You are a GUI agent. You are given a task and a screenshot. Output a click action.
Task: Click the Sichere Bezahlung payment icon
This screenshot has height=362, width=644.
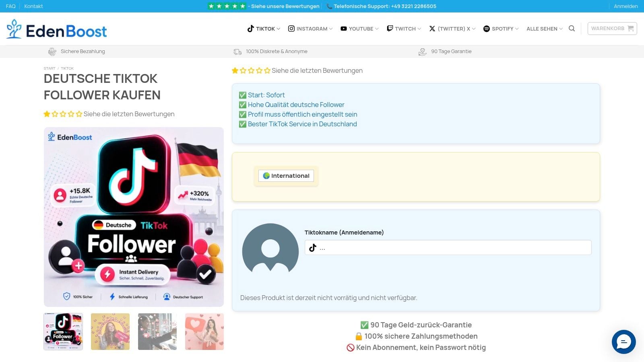[x=52, y=51]
